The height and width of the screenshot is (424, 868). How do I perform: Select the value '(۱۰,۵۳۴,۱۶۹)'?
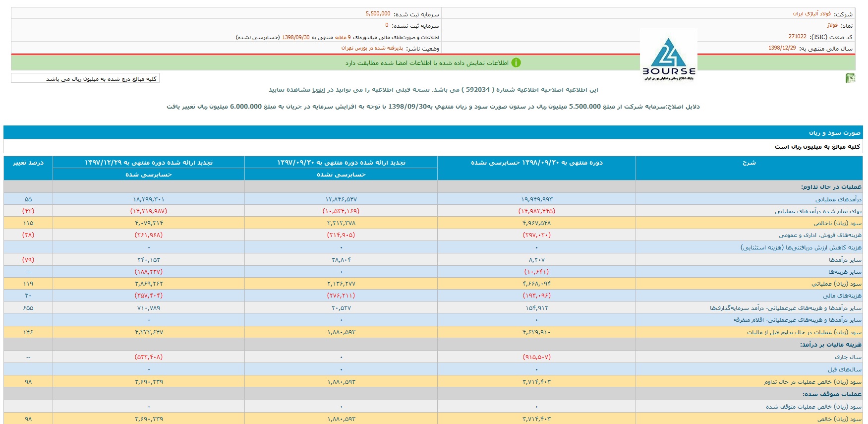pyautogui.click(x=341, y=211)
